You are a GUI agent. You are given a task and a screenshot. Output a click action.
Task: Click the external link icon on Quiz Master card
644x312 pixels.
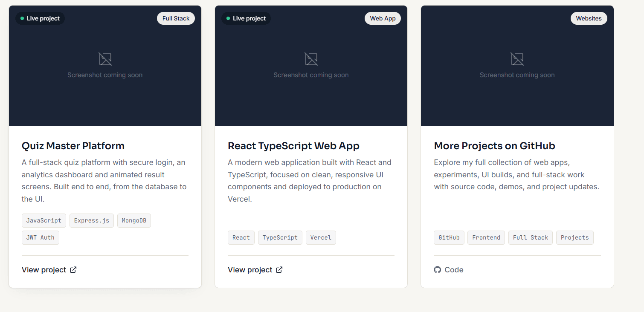[73, 270]
